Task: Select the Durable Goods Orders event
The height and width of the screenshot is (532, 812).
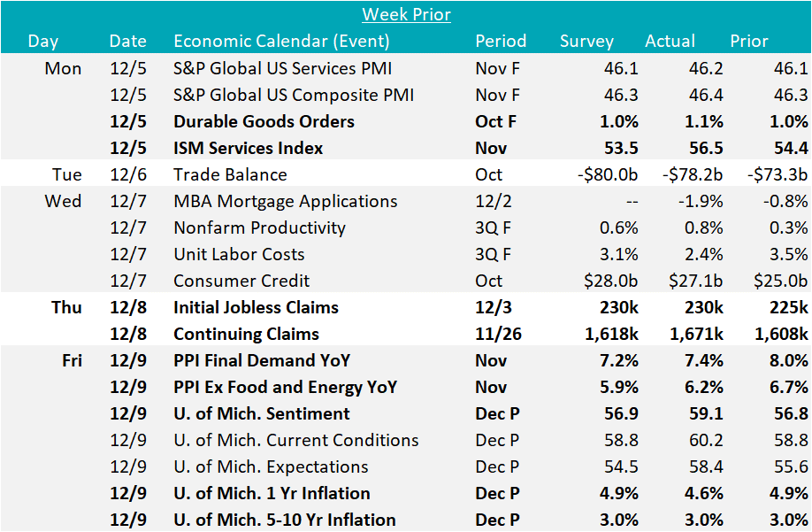Action: (x=264, y=121)
